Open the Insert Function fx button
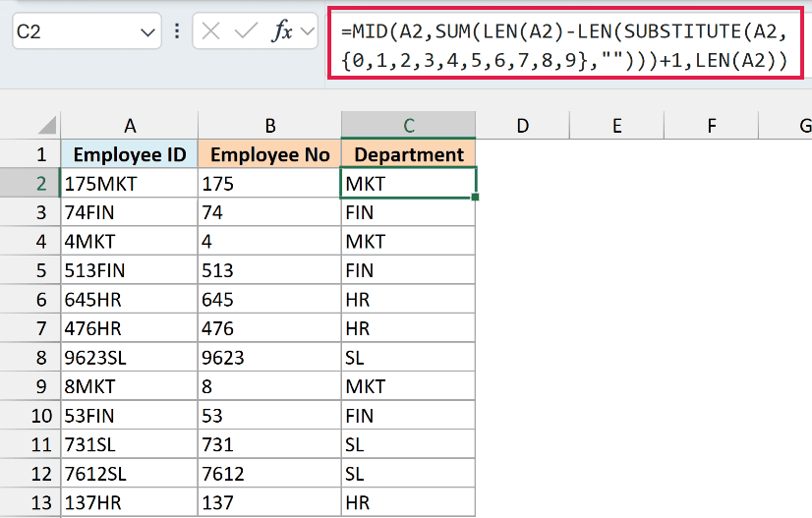 [282, 31]
